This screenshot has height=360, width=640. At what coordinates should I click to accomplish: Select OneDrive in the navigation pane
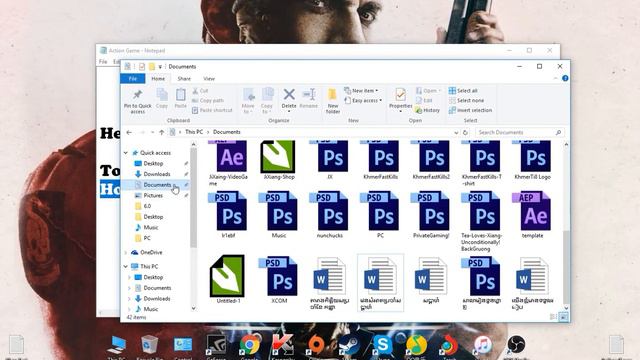[151, 253]
